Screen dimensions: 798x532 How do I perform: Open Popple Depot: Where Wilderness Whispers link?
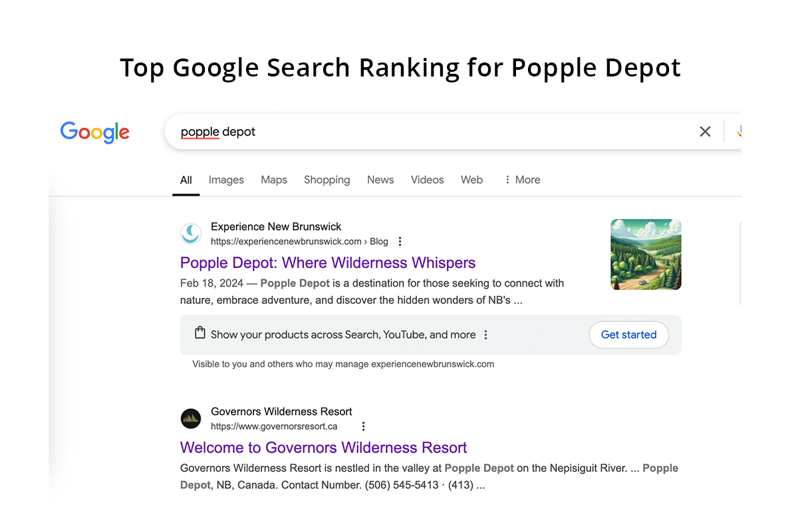[x=328, y=263]
